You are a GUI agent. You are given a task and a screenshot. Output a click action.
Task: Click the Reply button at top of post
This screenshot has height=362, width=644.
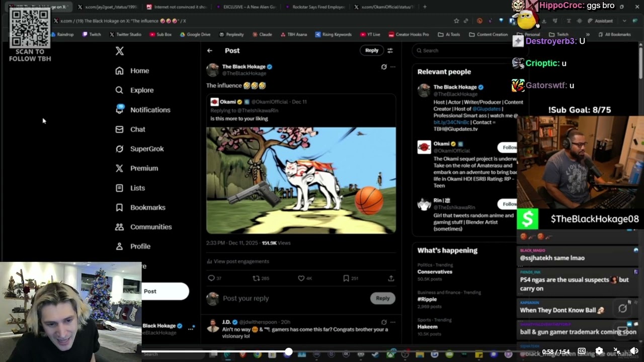point(372,50)
